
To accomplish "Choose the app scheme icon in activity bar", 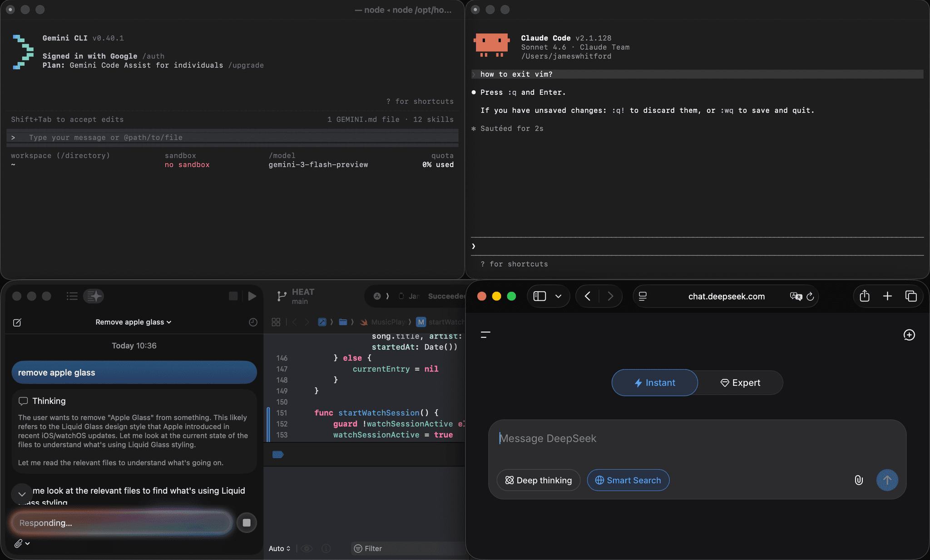I will coord(377,296).
